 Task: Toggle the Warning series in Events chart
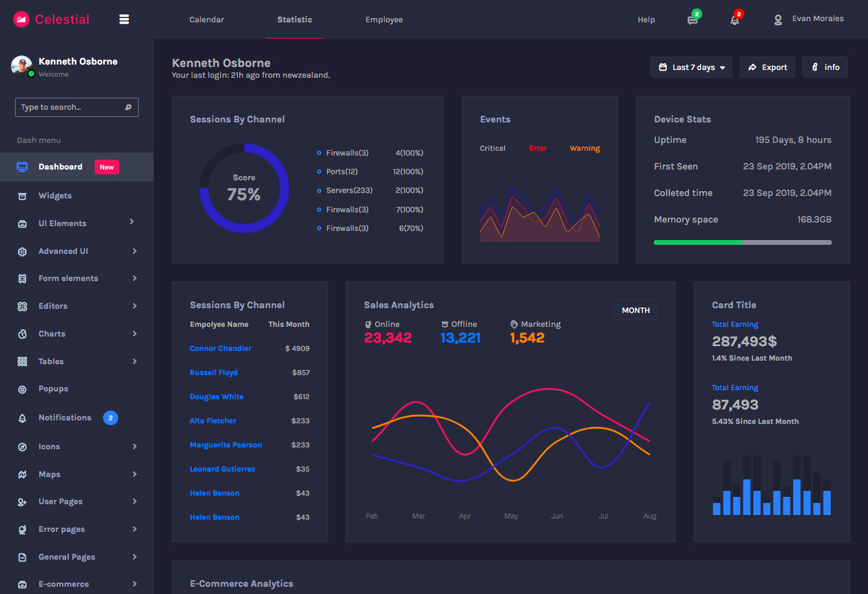coord(585,148)
